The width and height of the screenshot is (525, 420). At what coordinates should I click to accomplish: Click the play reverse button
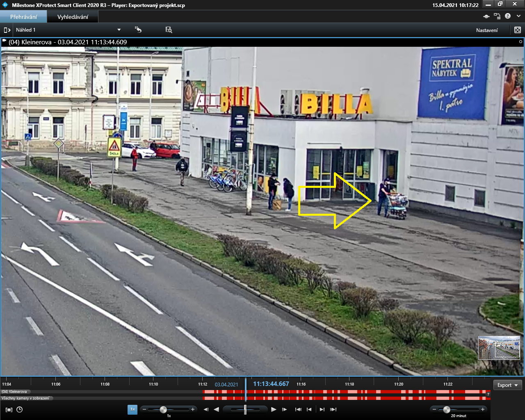click(x=217, y=409)
